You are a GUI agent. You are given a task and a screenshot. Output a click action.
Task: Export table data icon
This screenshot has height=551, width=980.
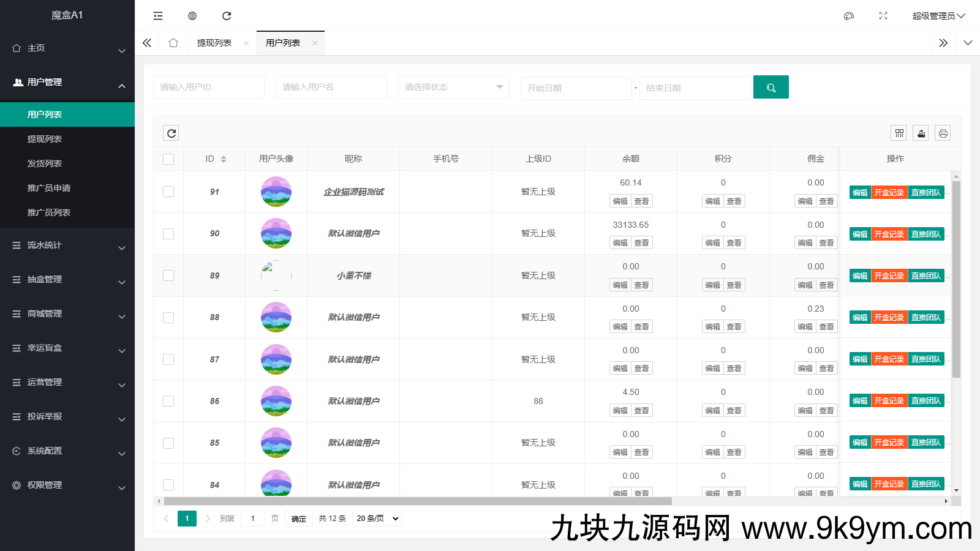tap(921, 133)
